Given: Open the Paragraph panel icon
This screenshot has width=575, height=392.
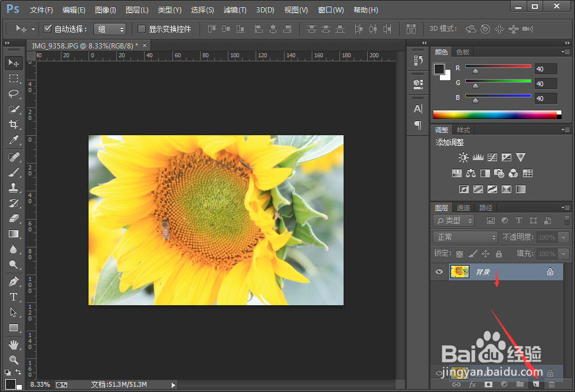Looking at the screenshot, I should [418, 125].
